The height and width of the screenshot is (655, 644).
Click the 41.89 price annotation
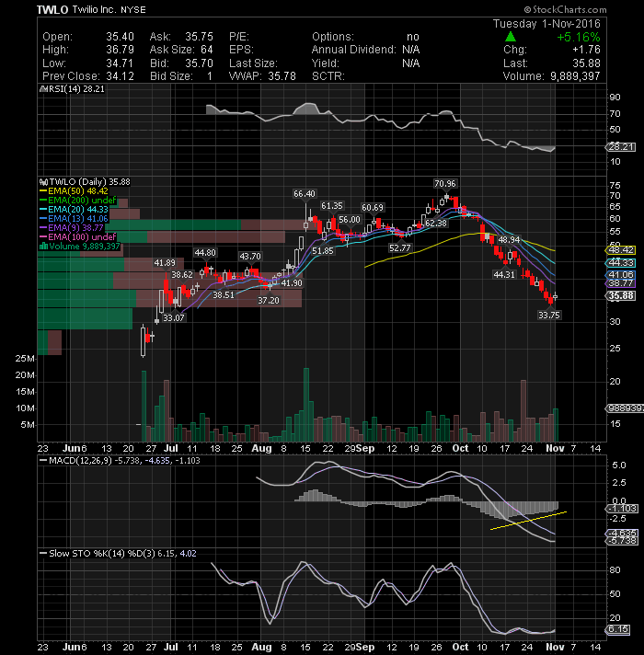click(x=165, y=263)
